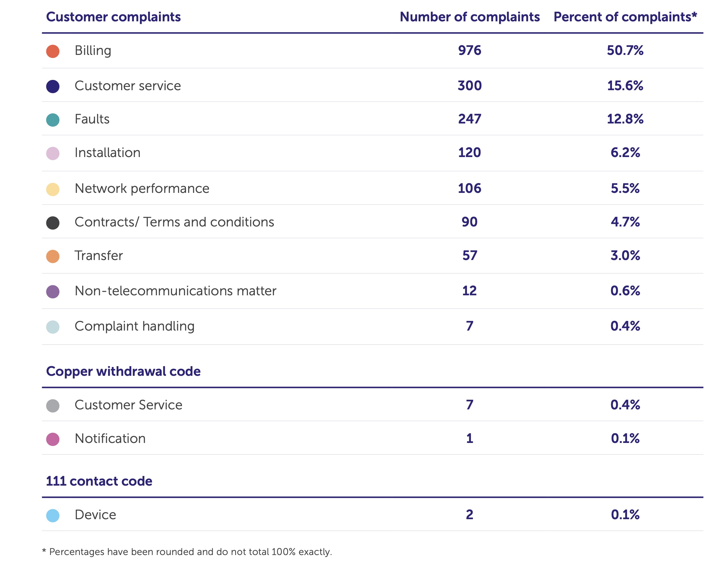The width and height of the screenshot is (728, 561).
Task: Select the yellow Network performance dot
Action: coord(53,189)
